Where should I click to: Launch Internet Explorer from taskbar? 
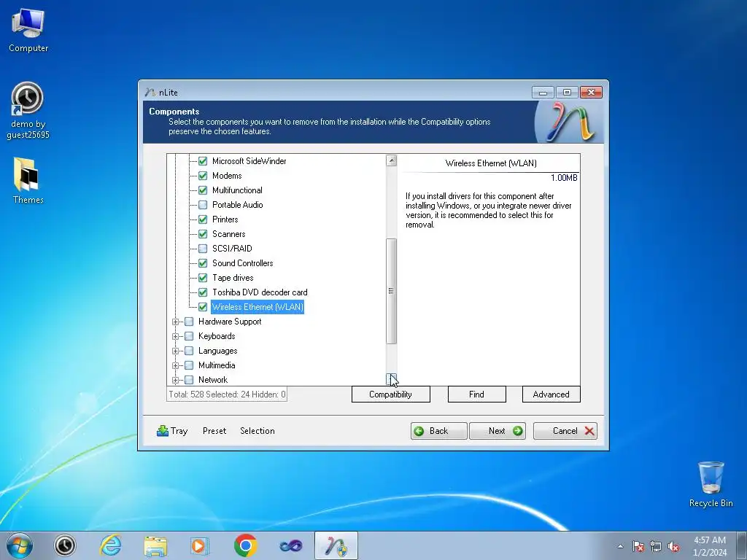coord(110,545)
